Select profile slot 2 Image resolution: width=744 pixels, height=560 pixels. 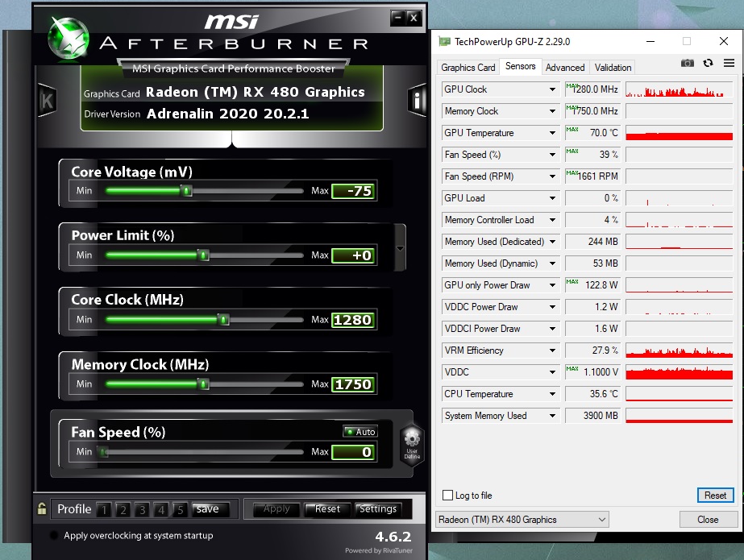(123, 510)
